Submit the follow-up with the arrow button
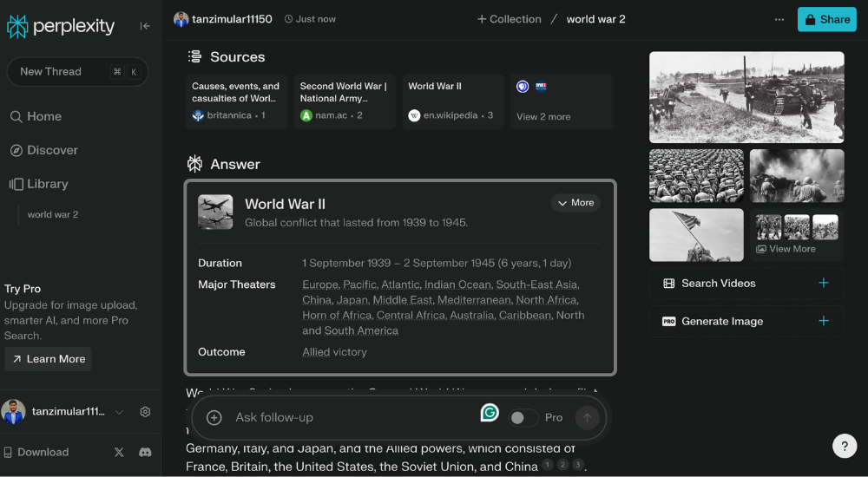Viewport: 868px width, 477px height. point(587,418)
